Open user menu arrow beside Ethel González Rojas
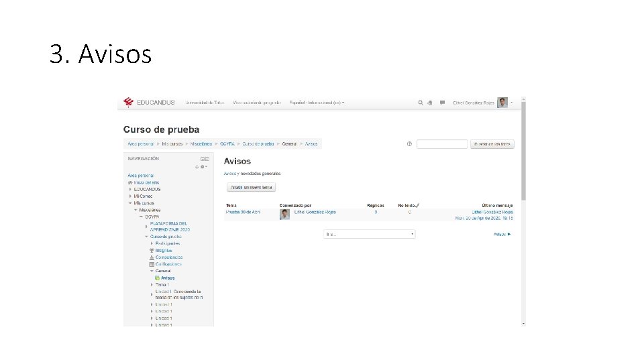644x362 pixels. click(x=512, y=103)
